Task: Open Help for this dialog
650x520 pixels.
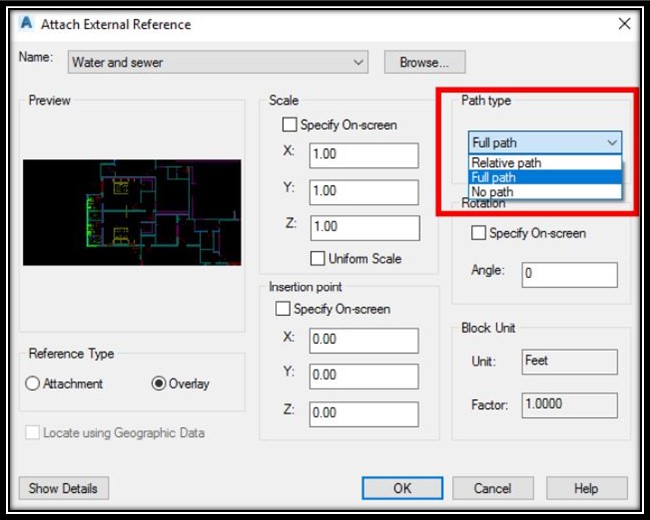Action: pyautogui.click(x=587, y=488)
